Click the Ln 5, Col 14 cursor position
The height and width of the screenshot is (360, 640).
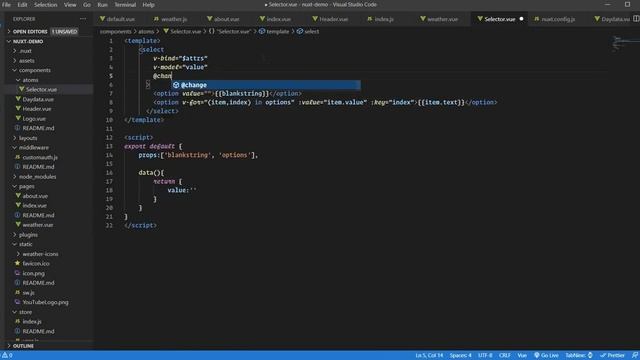point(429,355)
